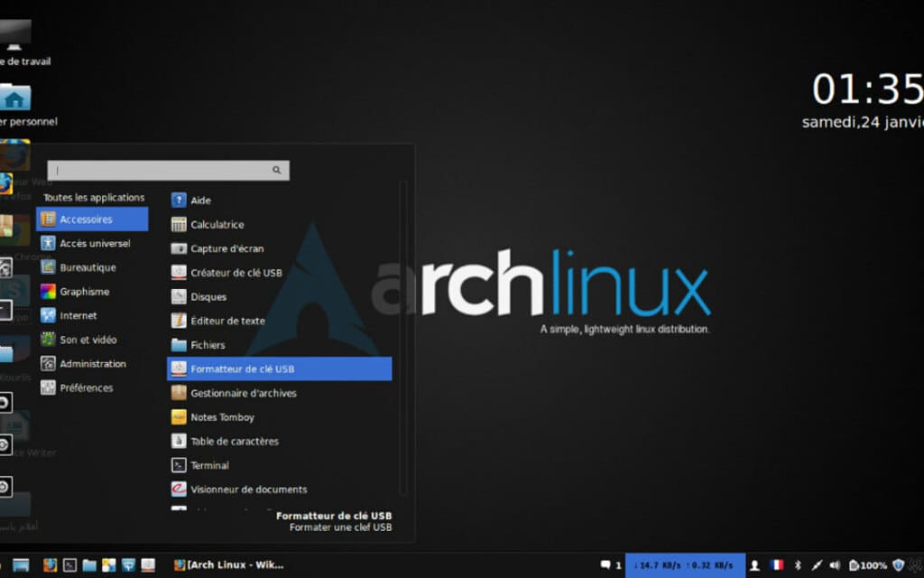Open the sound volume applet
The image size is (924, 578).
(x=835, y=565)
